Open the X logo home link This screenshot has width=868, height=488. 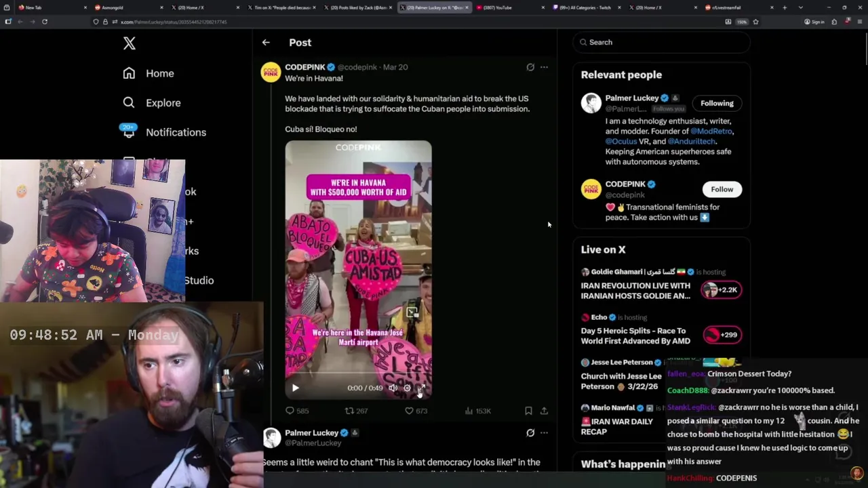click(x=130, y=43)
